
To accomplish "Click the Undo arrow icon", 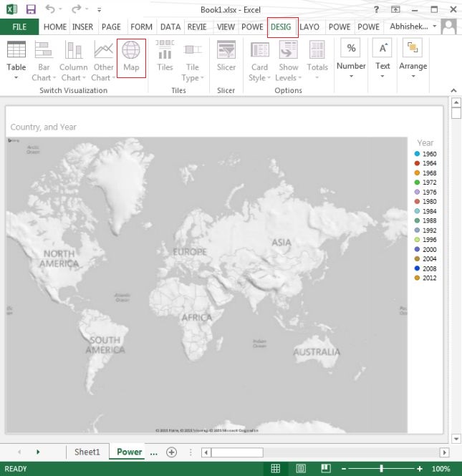I will click(50, 9).
